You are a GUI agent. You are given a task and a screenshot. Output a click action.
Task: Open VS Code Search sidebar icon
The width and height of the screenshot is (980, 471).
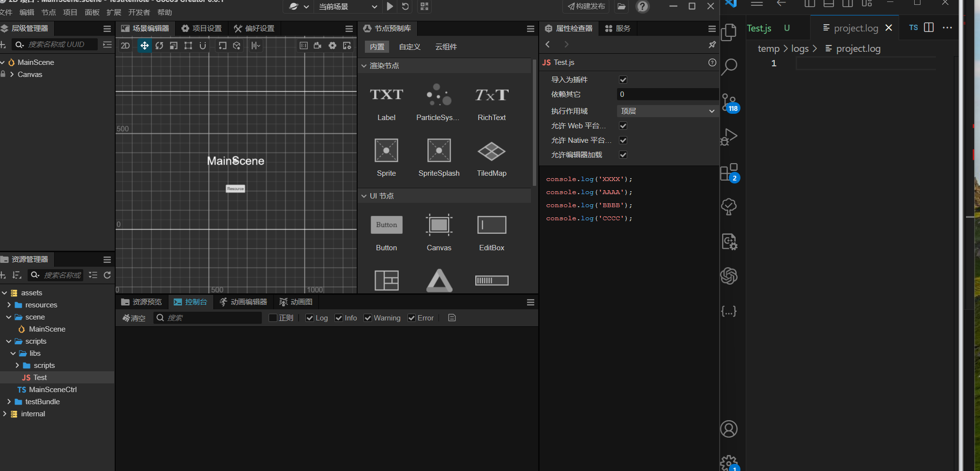point(729,67)
